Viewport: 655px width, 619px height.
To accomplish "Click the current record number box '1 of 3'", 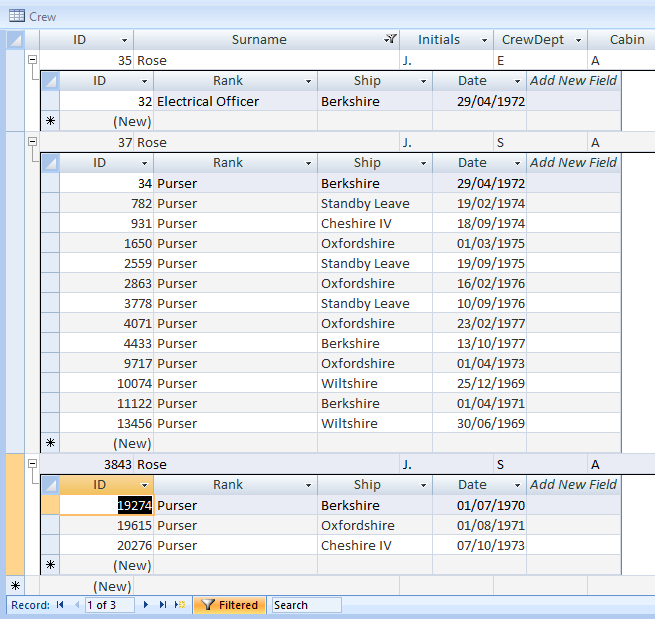I will 109,605.
